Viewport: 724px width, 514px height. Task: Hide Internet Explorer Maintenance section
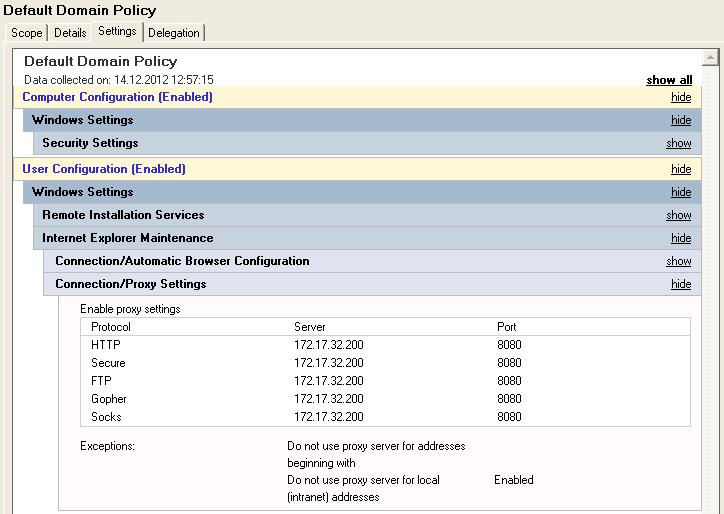(x=681, y=238)
